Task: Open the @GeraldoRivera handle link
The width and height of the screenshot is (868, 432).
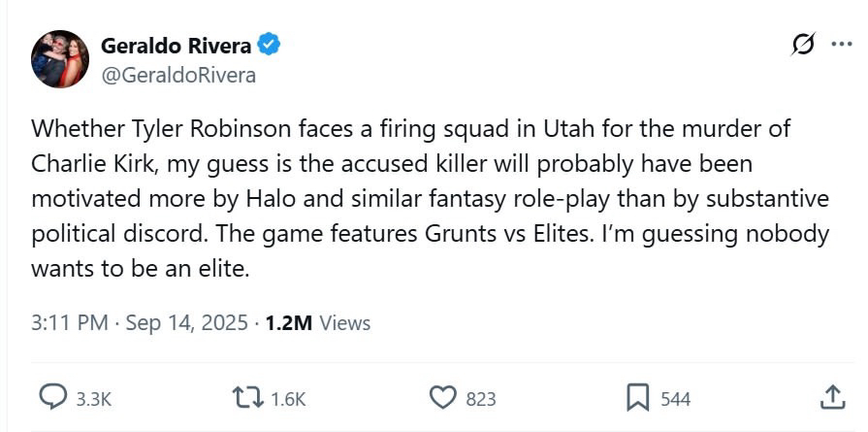Action: (178, 75)
